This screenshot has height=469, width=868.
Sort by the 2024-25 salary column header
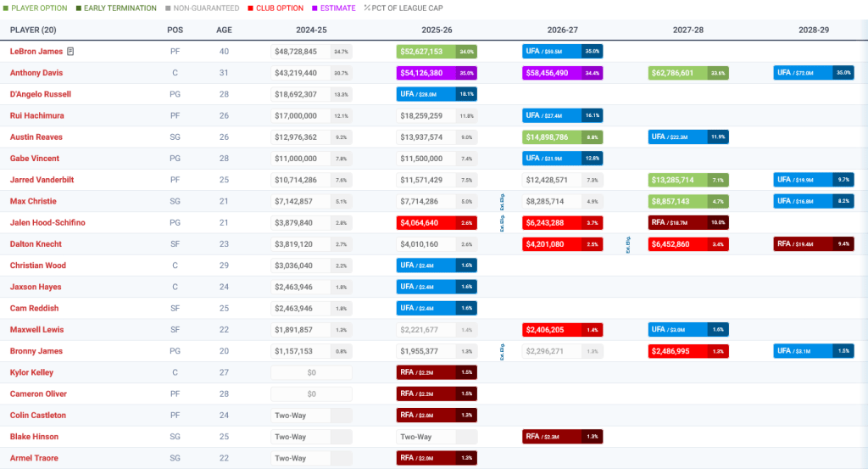310,30
